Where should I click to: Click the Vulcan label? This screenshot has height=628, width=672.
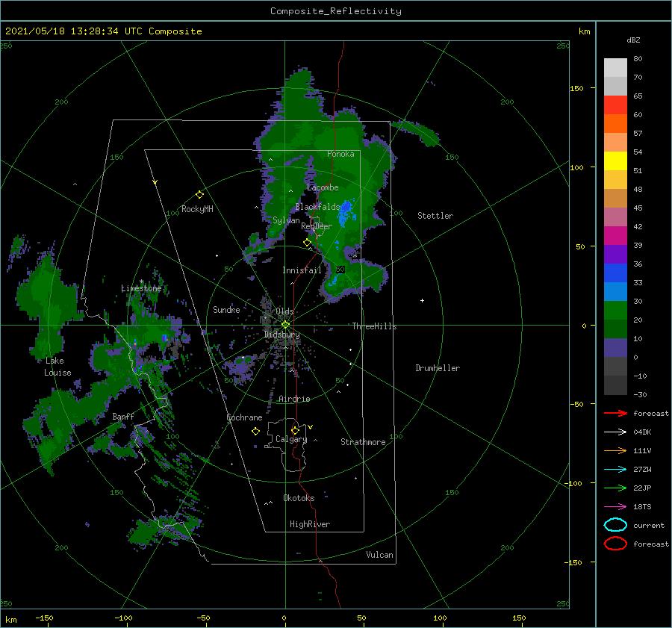380,555
